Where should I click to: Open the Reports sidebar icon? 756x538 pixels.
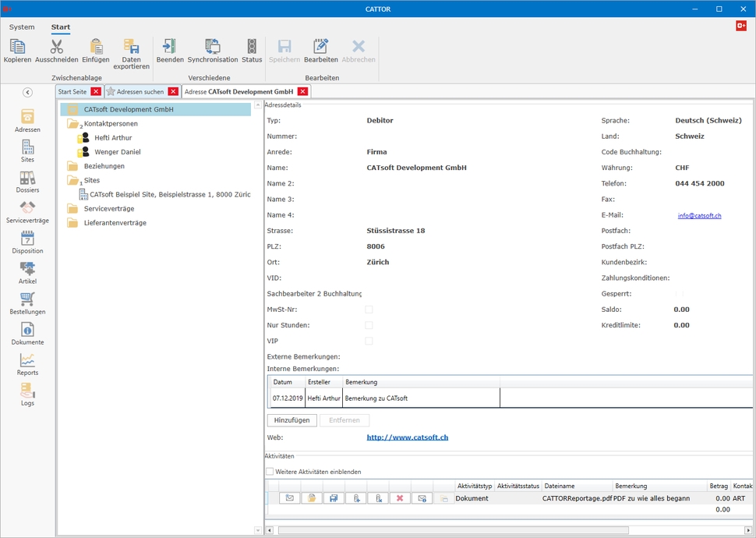coord(27,364)
